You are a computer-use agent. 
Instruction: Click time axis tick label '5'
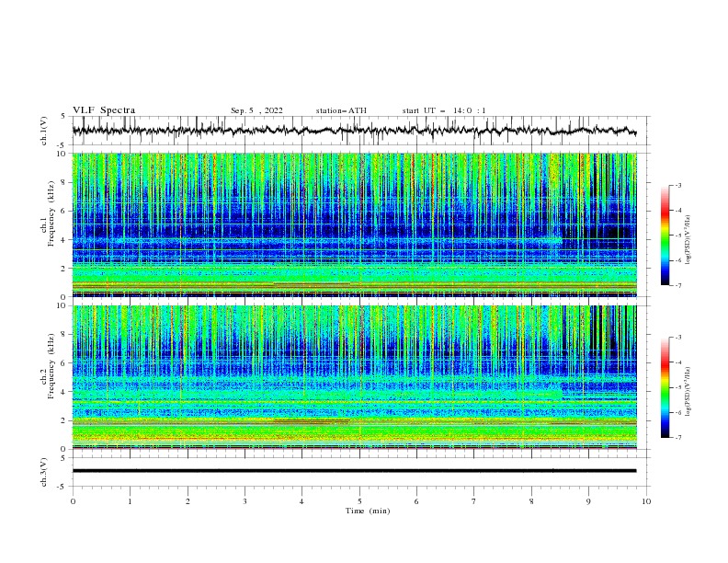point(359,501)
